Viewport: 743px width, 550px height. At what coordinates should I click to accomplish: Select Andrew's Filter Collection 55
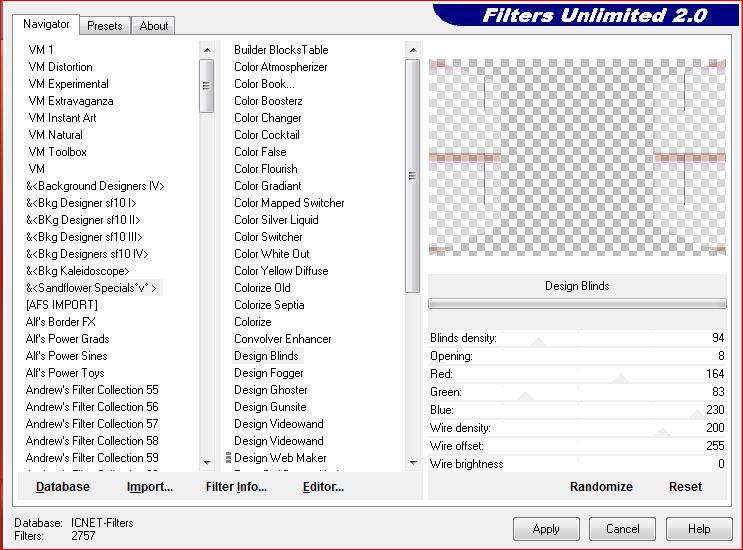[x=92, y=390]
